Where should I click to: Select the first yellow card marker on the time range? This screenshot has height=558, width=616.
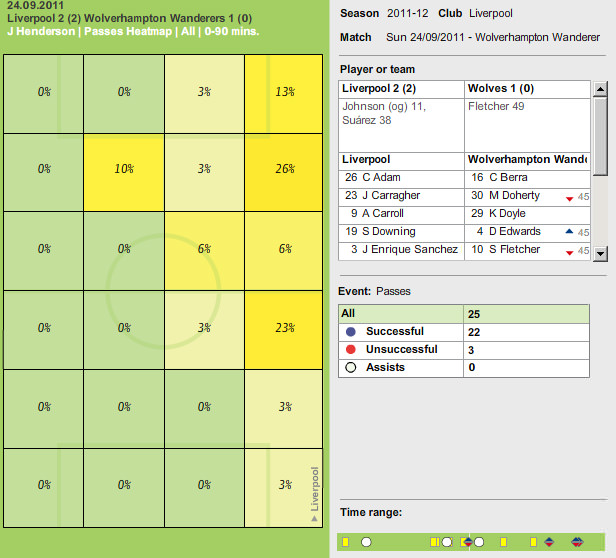click(x=345, y=542)
